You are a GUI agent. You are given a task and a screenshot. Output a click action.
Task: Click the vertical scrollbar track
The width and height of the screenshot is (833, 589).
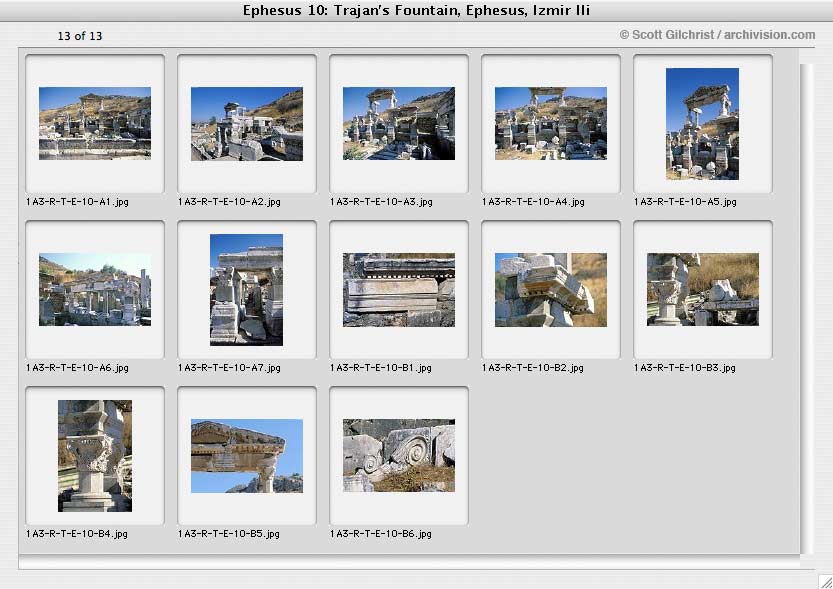click(806, 308)
